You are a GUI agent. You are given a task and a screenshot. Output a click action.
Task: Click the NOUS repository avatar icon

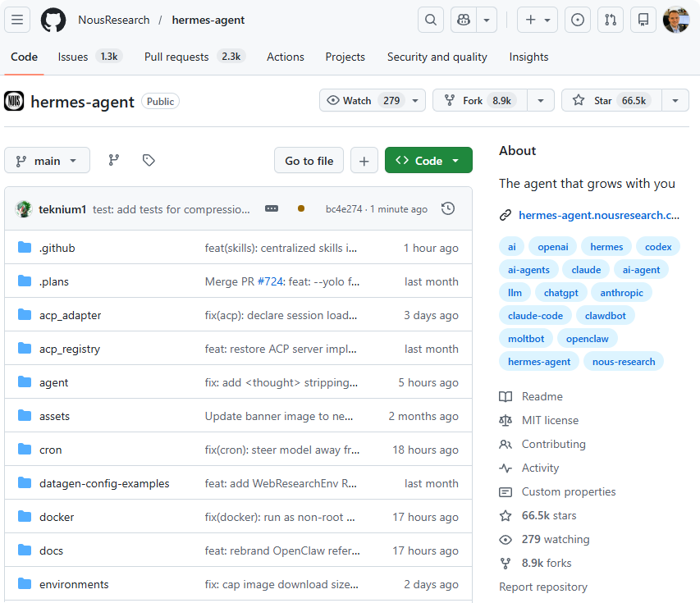click(14, 101)
